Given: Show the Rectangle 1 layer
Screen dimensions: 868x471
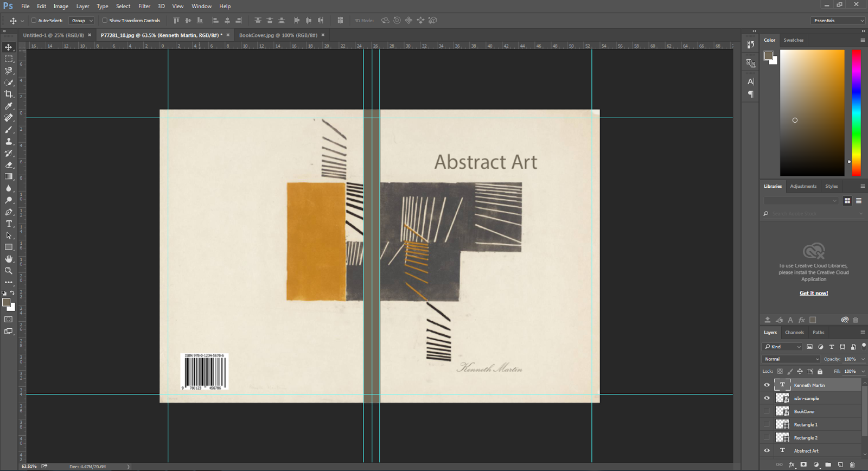Looking at the screenshot, I should (x=767, y=424).
